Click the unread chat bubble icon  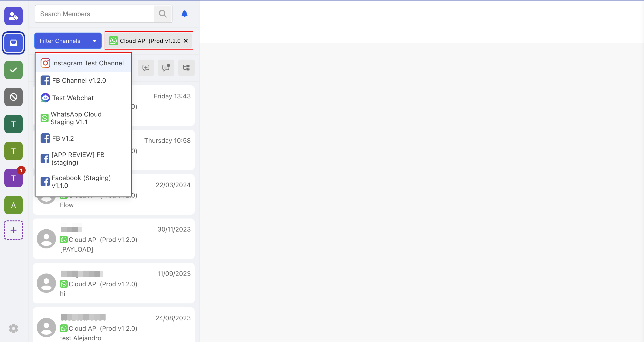[166, 68]
